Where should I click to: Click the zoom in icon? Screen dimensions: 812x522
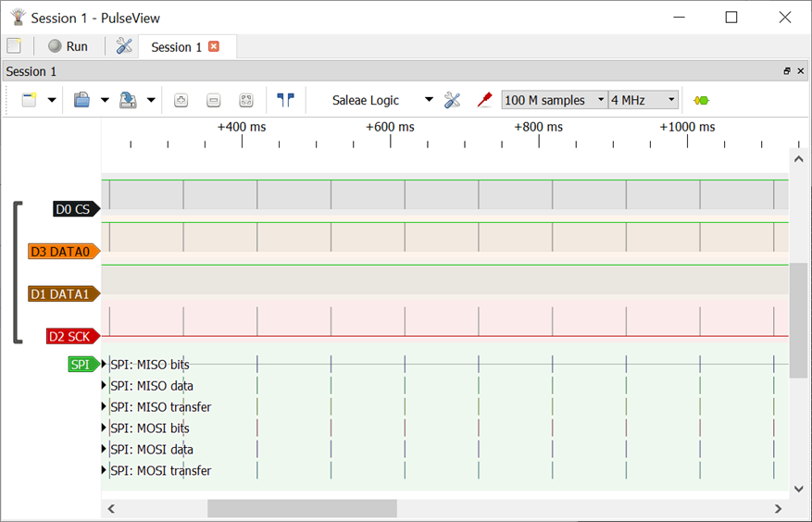pyautogui.click(x=181, y=100)
